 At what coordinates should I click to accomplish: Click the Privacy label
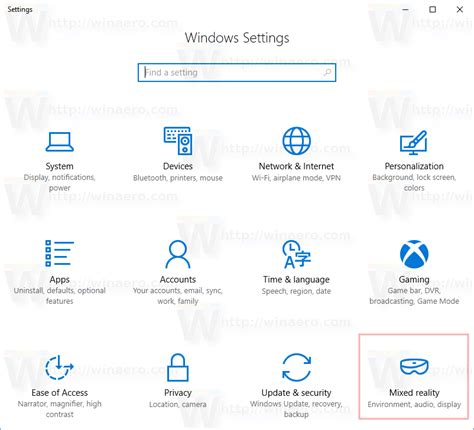tap(178, 393)
